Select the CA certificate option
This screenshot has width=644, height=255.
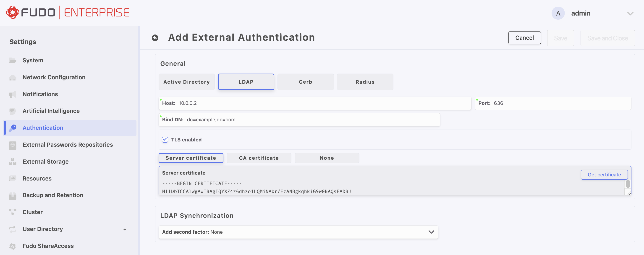click(259, 158)
